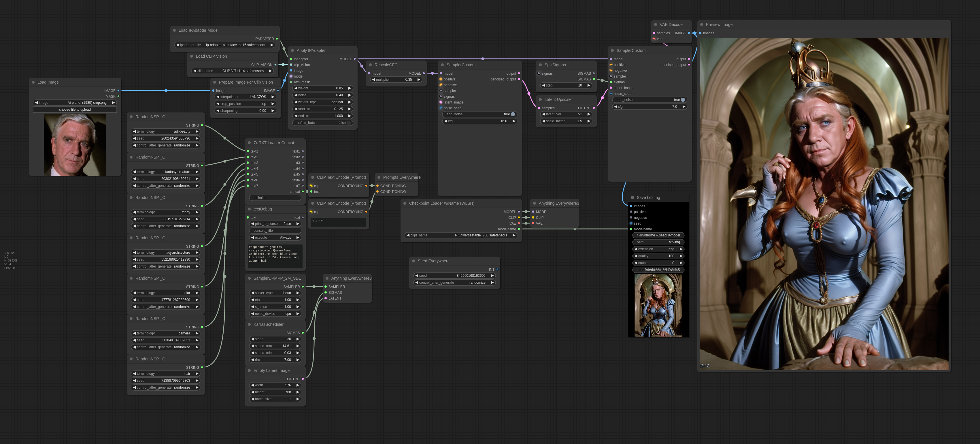Open the terminology adj-beauty dropdown

pos(165,132)
